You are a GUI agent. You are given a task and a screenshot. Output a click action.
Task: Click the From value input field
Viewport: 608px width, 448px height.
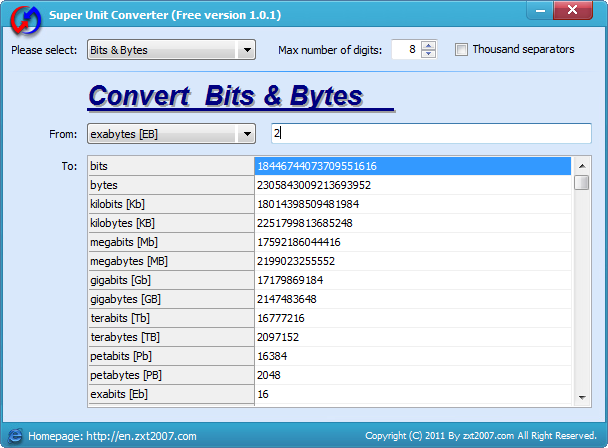click(431, 133)
